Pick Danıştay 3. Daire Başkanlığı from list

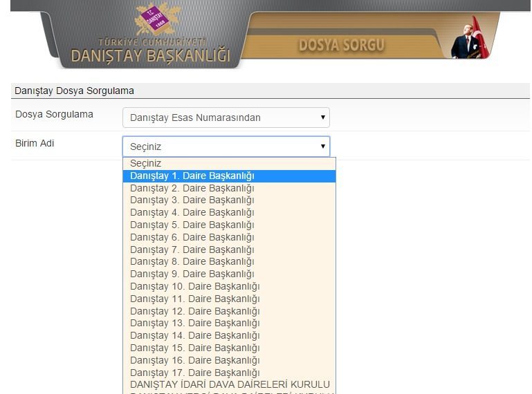192,200
